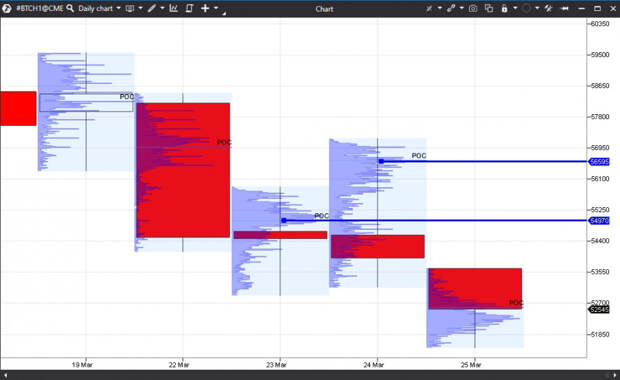
Task: Maximize the Chart window
Action: 597,8
